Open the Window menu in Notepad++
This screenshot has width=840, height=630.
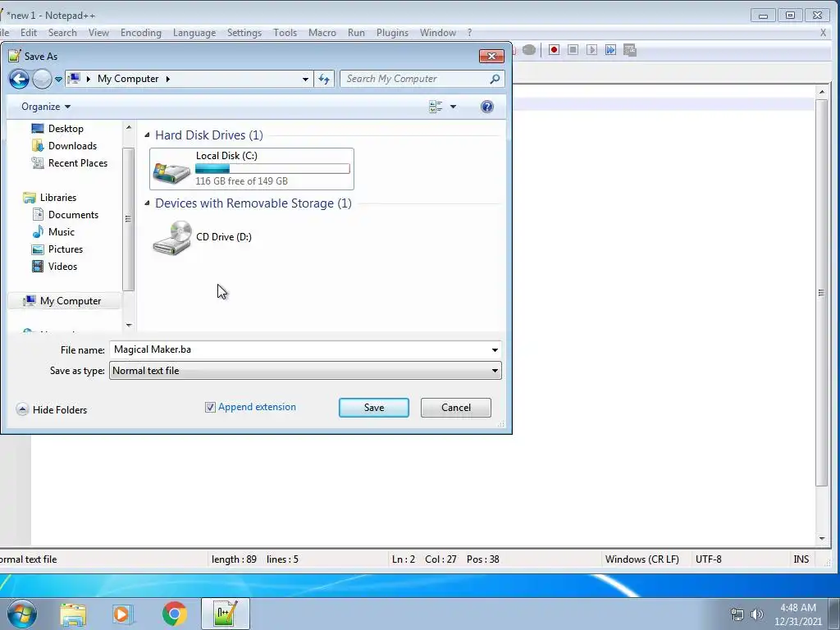pos(438,33)
